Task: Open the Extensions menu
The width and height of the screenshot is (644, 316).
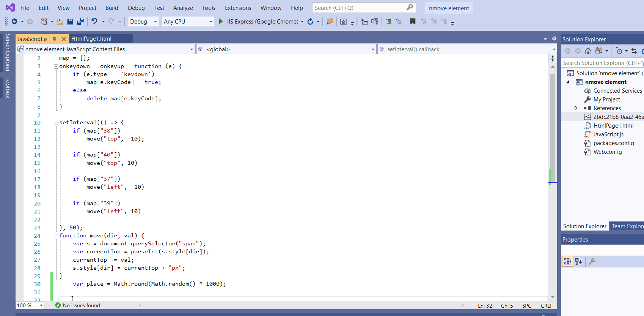Action: point(238,8)
